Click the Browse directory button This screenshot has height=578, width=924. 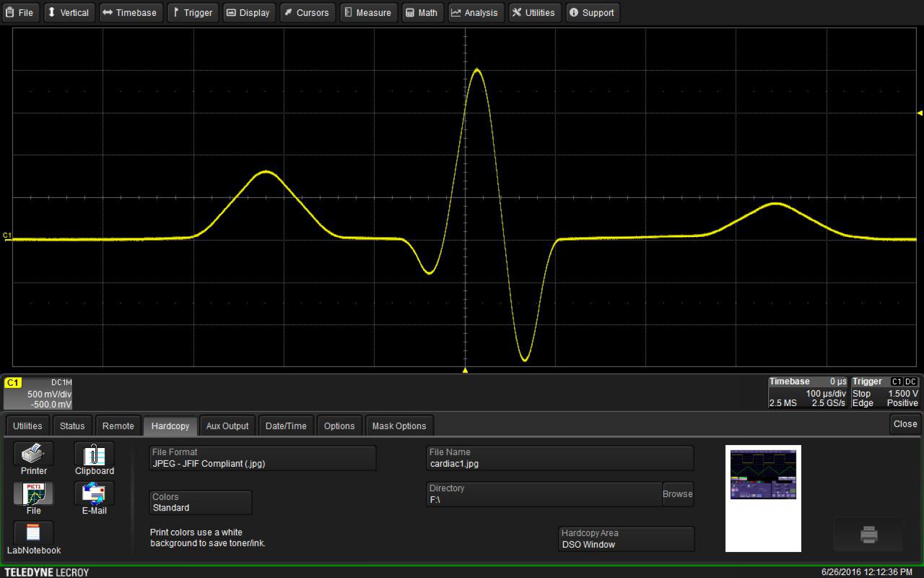coord(677,494)
